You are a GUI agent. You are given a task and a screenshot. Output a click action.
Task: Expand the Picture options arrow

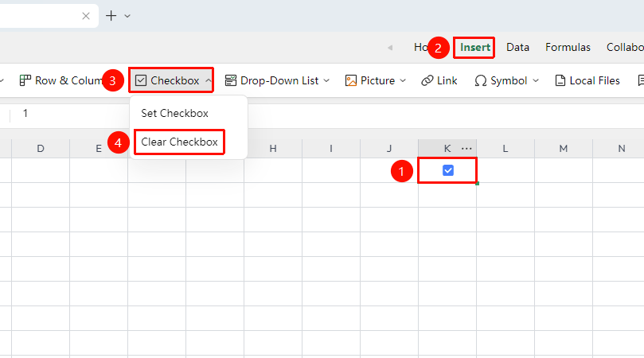click(x=403, y=80)
